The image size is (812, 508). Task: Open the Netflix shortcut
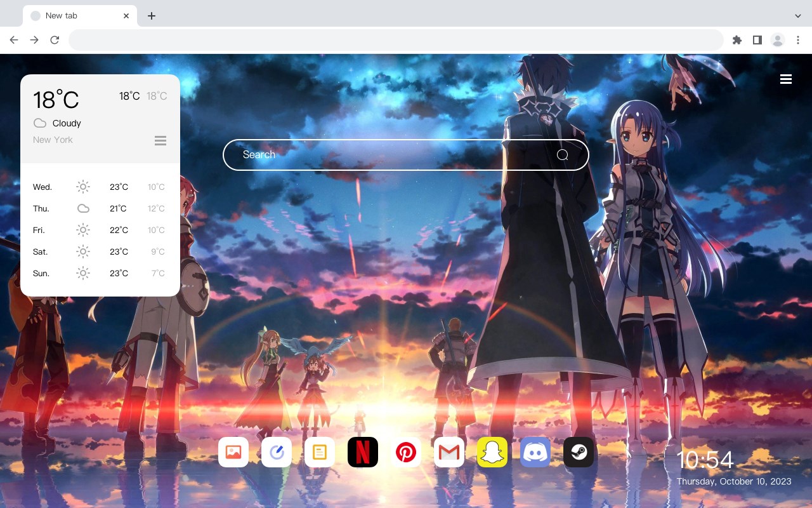click(363, 452)
